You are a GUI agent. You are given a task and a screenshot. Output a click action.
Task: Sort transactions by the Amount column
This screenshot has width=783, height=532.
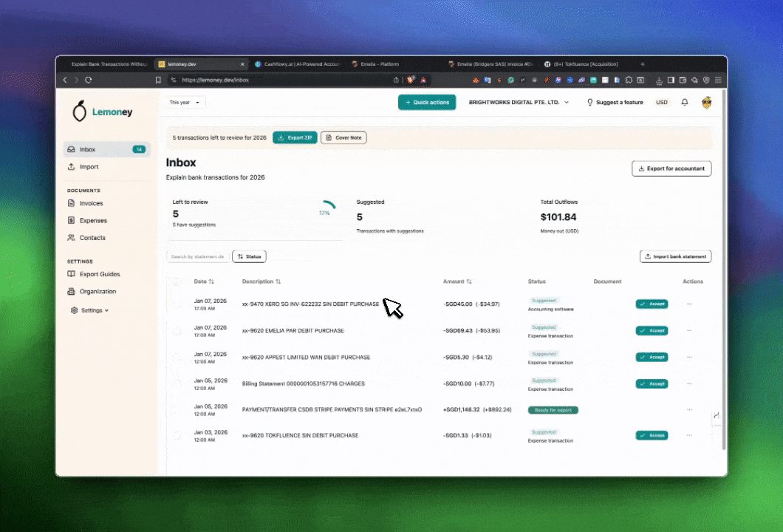point(457,282)
